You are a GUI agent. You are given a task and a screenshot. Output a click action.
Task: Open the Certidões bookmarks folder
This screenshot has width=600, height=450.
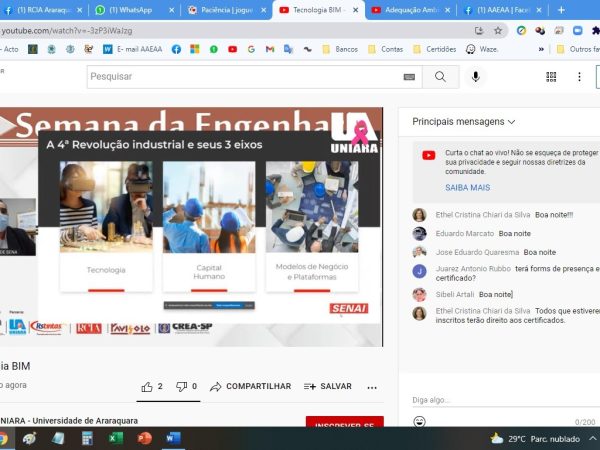pos(435,49)
